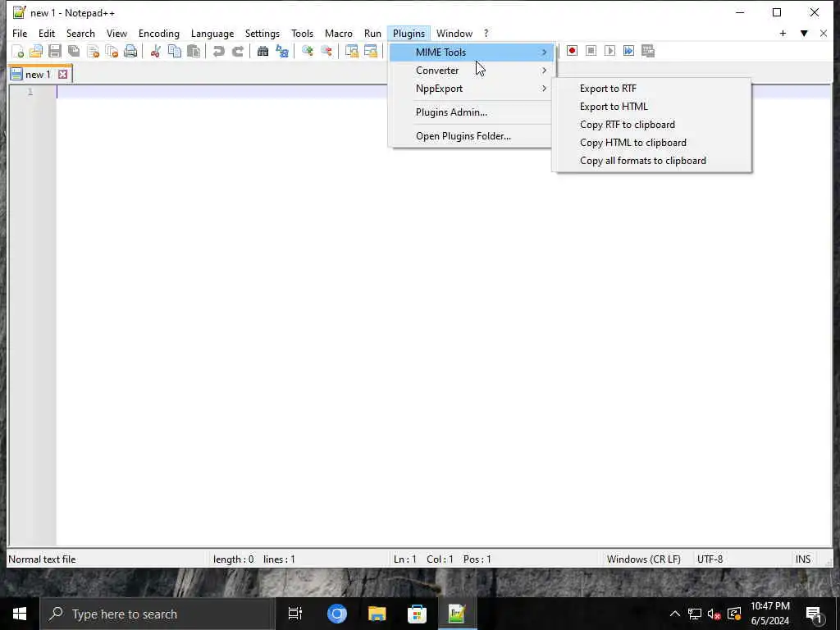Click the Copy toolbar icon
Viewport: 840px width, 630px height.
175,52
